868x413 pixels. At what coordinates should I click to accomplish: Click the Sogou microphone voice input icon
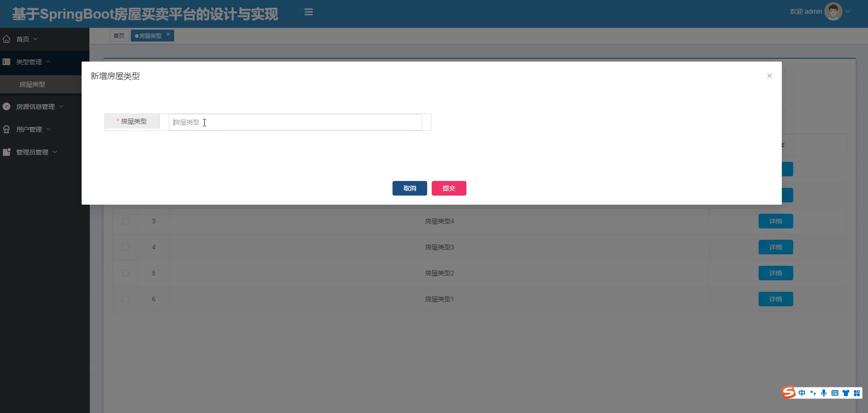coord(824,393)
